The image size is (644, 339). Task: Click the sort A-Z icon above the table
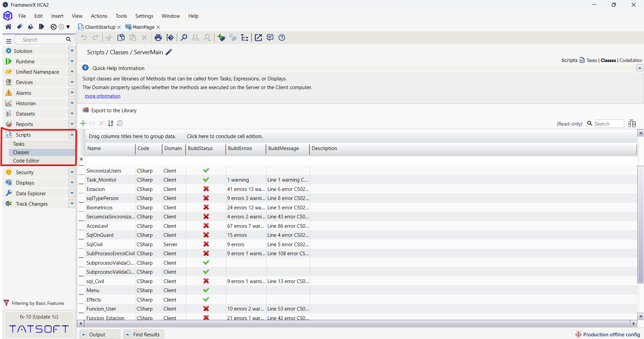pos(111,123)
